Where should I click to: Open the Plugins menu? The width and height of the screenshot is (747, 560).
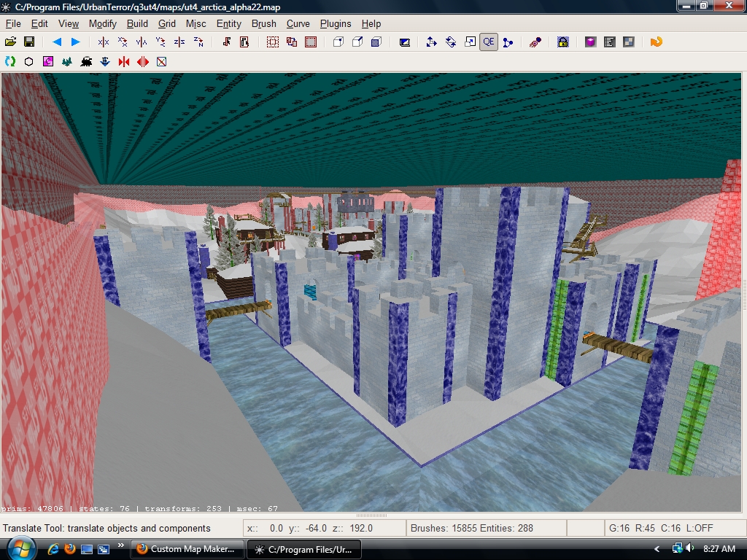(x=336, y=23)
